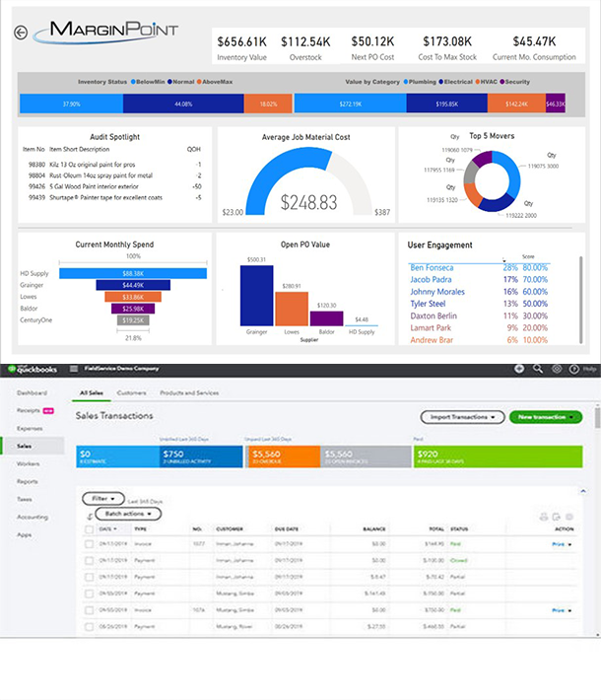Open the table settings gear above ACTION column

coord(569,517)
